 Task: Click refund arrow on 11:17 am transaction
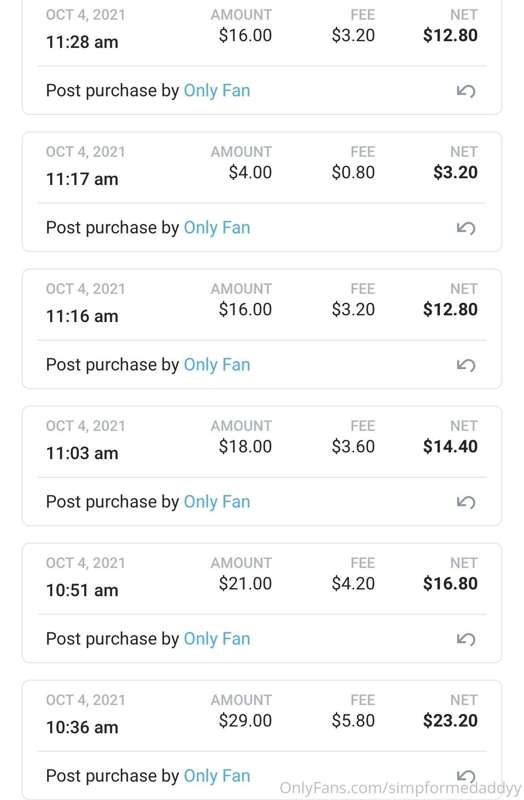point(466,228)
